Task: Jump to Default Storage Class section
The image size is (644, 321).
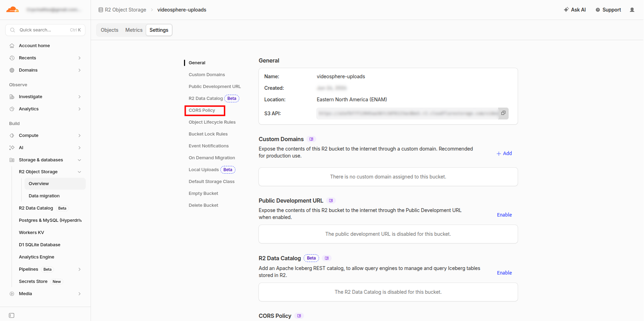Action: [x=212, y=182]
